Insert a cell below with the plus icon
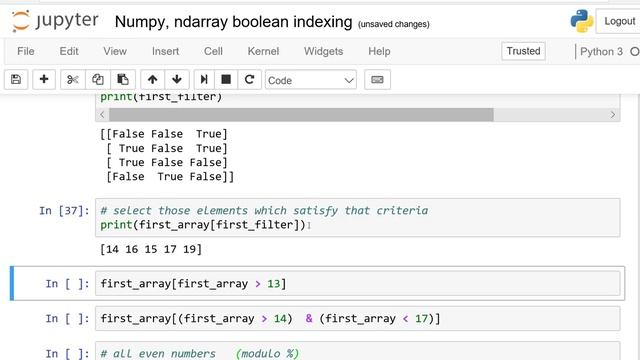Viewport: 640px width, 360px height. click(x=44, y=80)
